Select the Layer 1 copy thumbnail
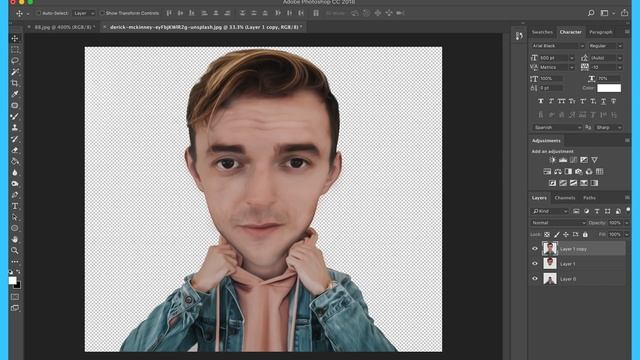 550,249
